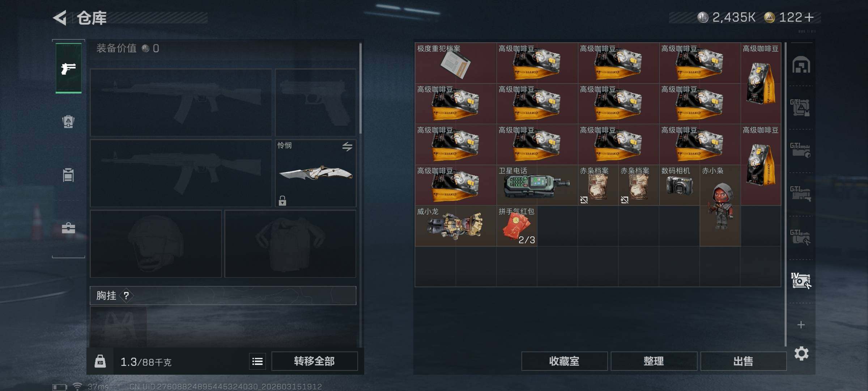This screenshot has height=391, width=868.
Task: Click the swap icon on 怜悯 knife slot
Action: coord(347,146)
